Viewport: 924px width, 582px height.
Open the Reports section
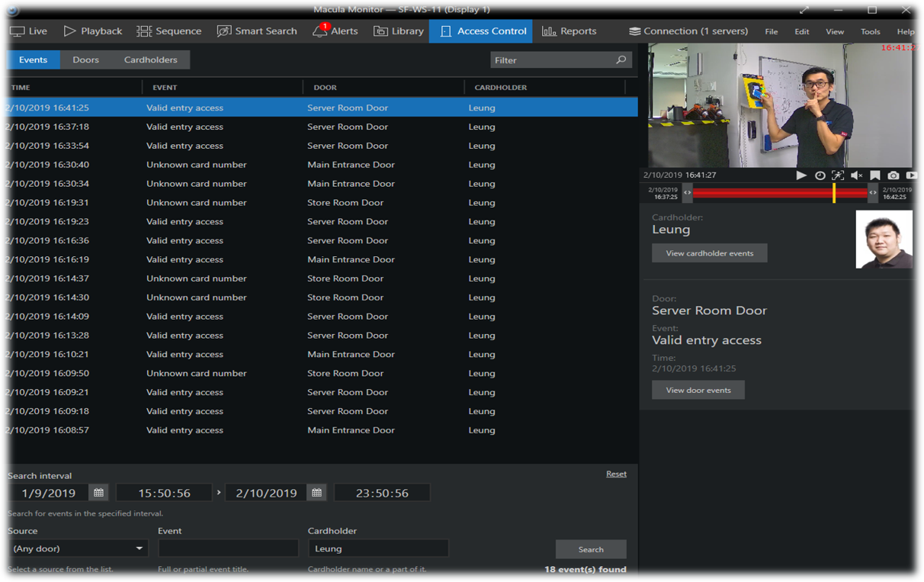(569, 31)
